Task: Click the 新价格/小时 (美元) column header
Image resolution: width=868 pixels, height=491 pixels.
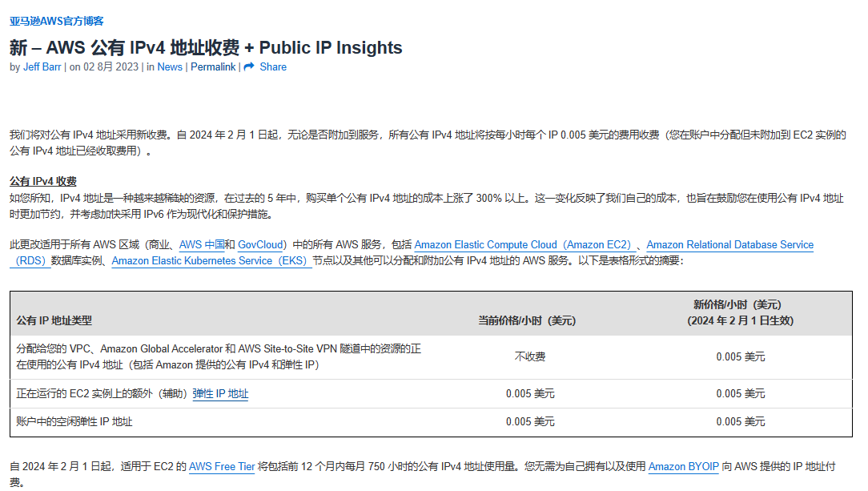Action: click(x=740, y=312)
